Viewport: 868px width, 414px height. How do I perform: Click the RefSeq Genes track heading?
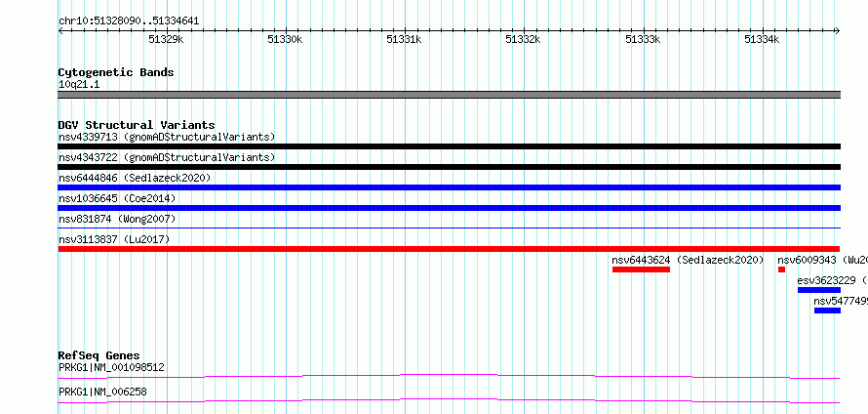99,355
